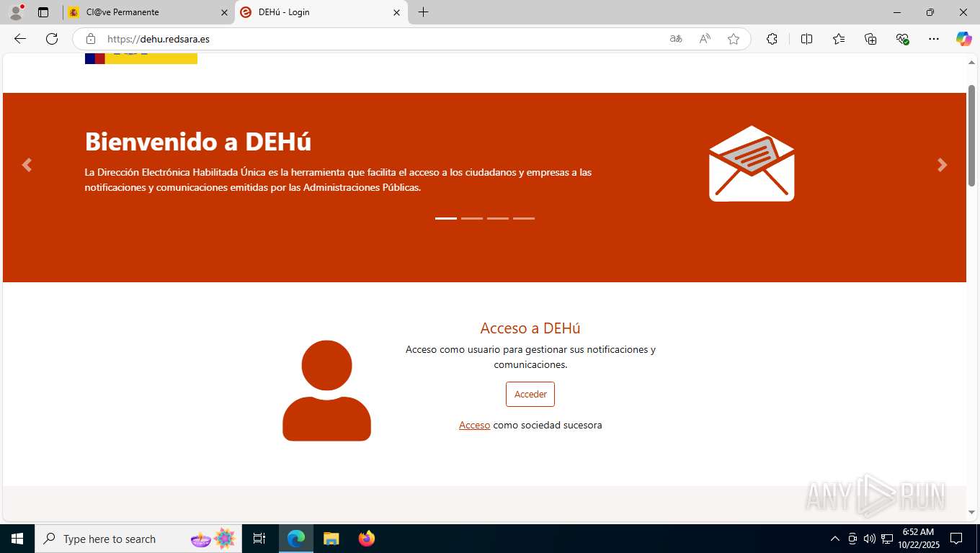
Task: Launch Firefox from the taskbar
Action: click(367, 539)
